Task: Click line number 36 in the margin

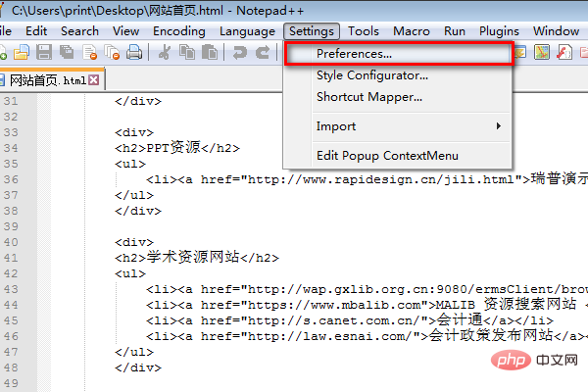Action: pyautogui.click(x=11, y=179)
